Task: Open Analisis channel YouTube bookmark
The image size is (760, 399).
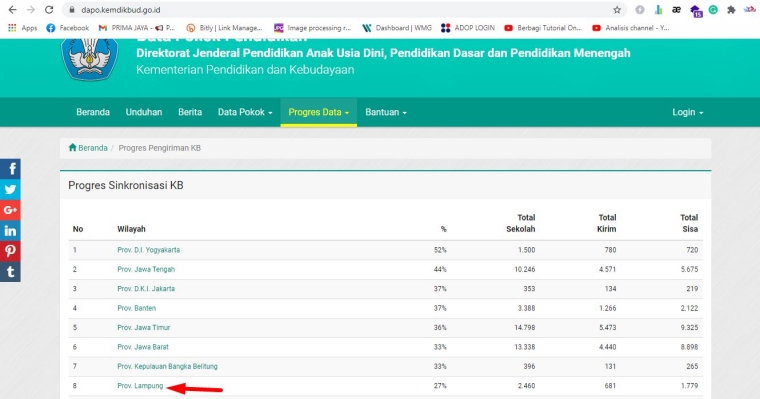Action: coord(631,28)
